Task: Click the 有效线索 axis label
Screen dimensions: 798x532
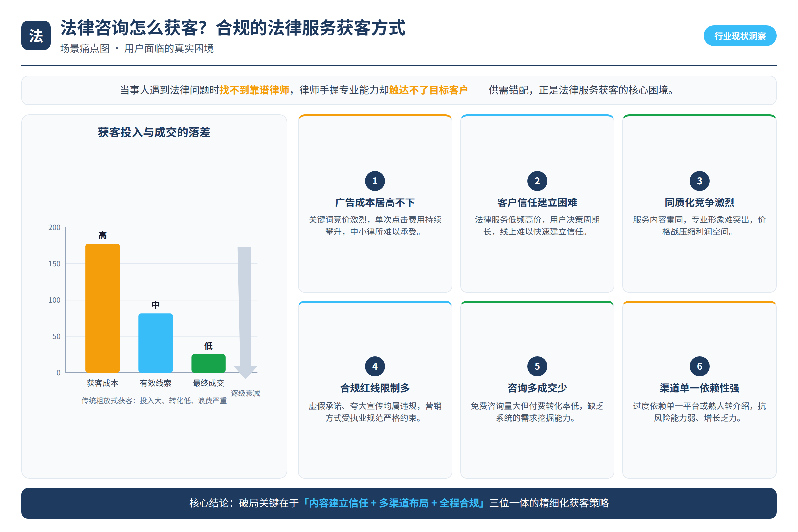Action: click(x=155, y=383)
